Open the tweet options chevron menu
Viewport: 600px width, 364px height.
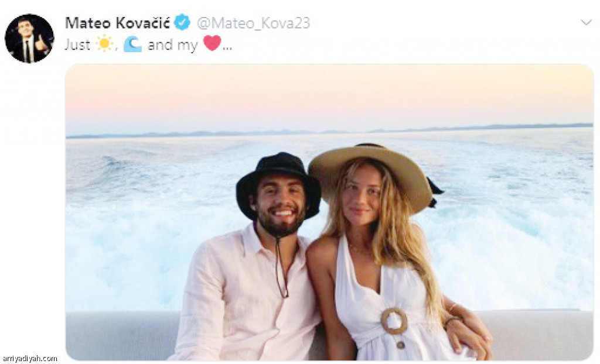click(x=586, y=22)
